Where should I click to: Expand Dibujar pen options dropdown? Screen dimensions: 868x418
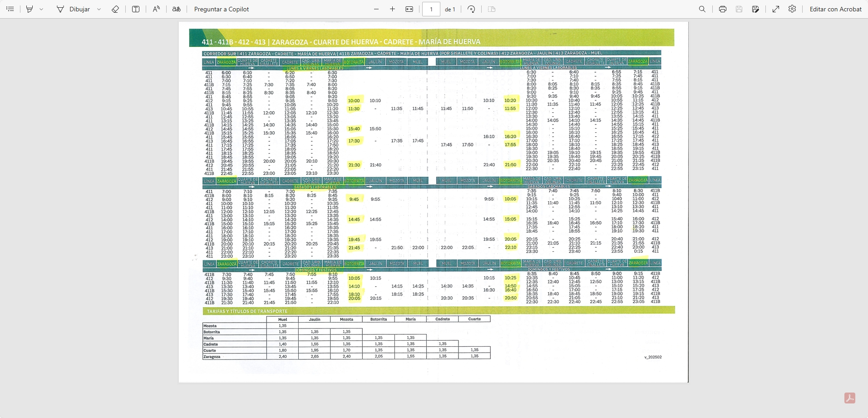pos(99,9)
